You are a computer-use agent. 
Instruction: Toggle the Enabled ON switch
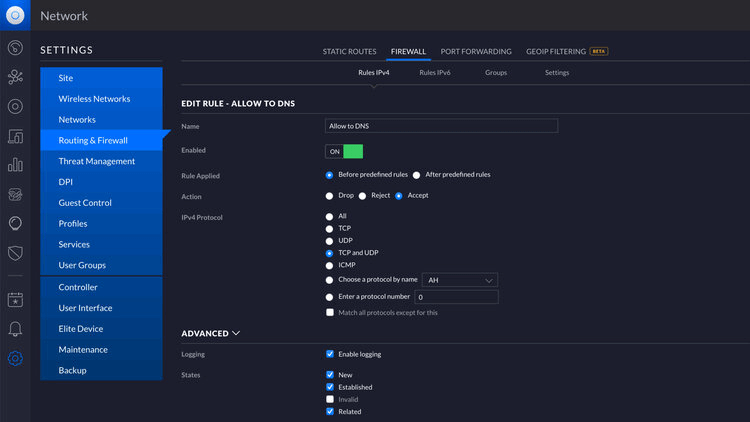tap(344, 151)
